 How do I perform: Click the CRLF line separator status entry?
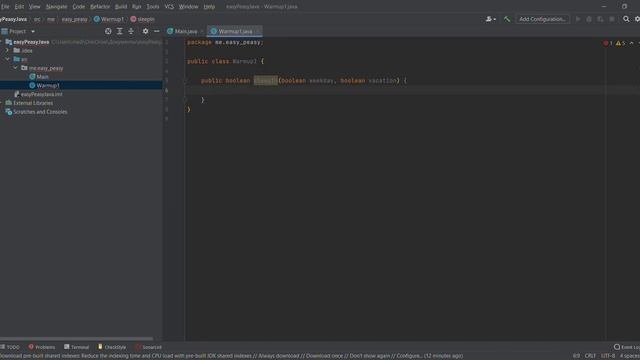590,356
